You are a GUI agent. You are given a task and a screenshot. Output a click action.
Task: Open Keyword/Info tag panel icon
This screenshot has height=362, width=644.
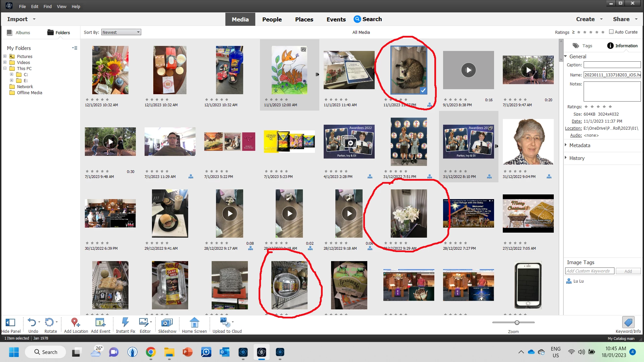pyautogui.click(x=628, y=322)
